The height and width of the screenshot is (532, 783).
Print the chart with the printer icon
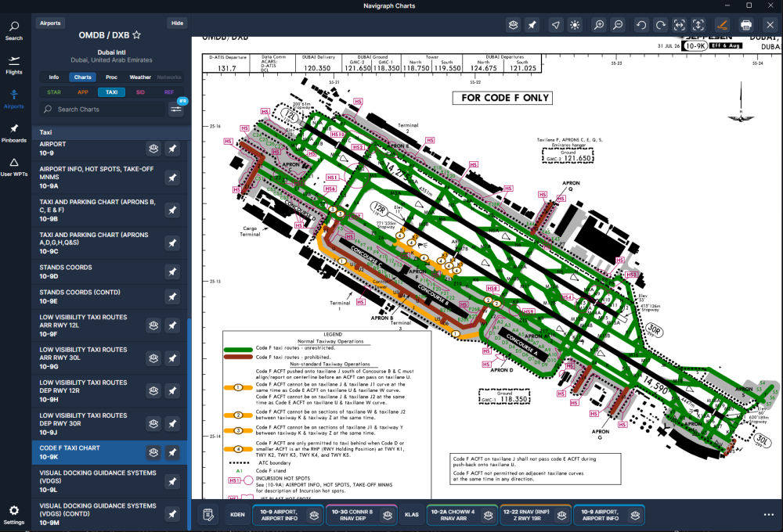[x=746, y=25]
